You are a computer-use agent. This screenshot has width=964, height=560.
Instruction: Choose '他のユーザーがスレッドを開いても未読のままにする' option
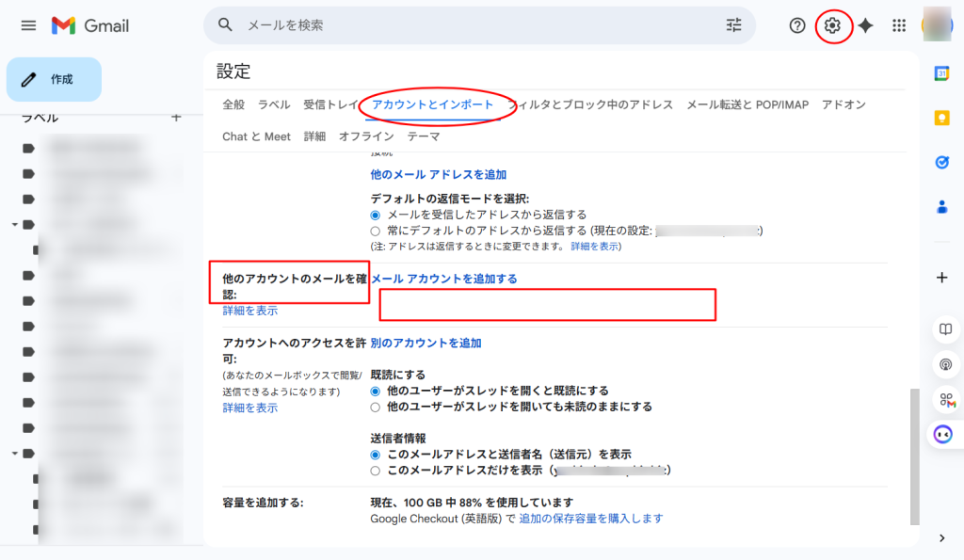[x=377, y=408]
